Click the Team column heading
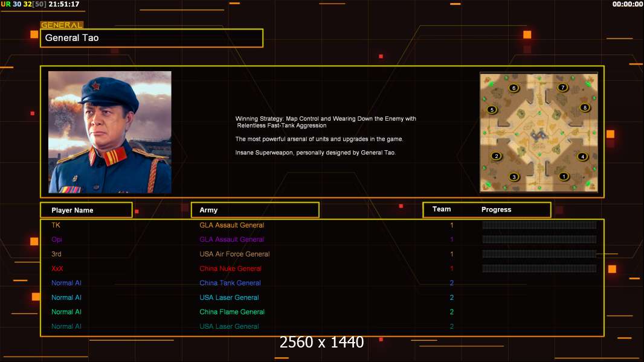Screen dimensions: 644x362 (442, 209)
